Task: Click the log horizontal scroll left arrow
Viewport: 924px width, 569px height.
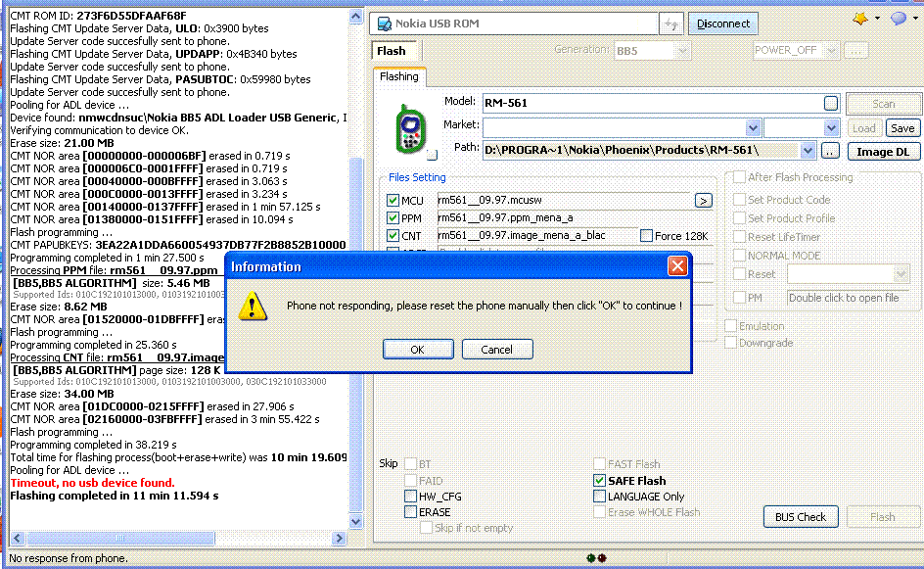Action: pos(18,539)
